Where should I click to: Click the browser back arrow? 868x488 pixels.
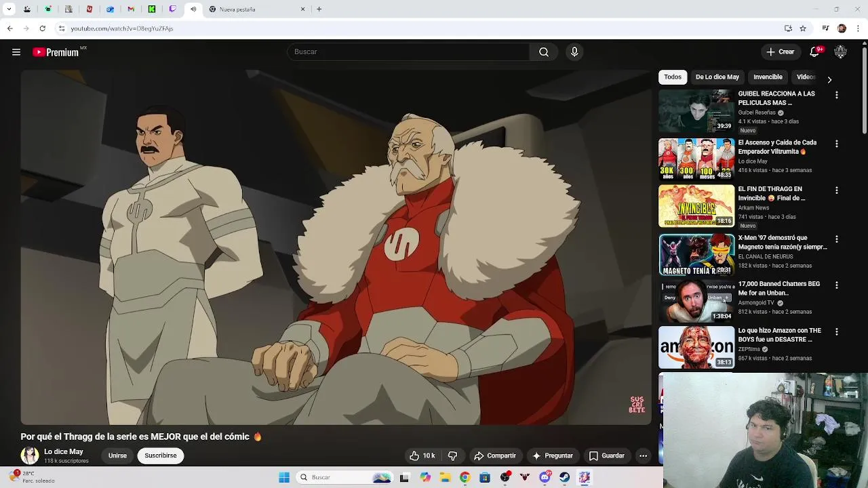[9, 28]
